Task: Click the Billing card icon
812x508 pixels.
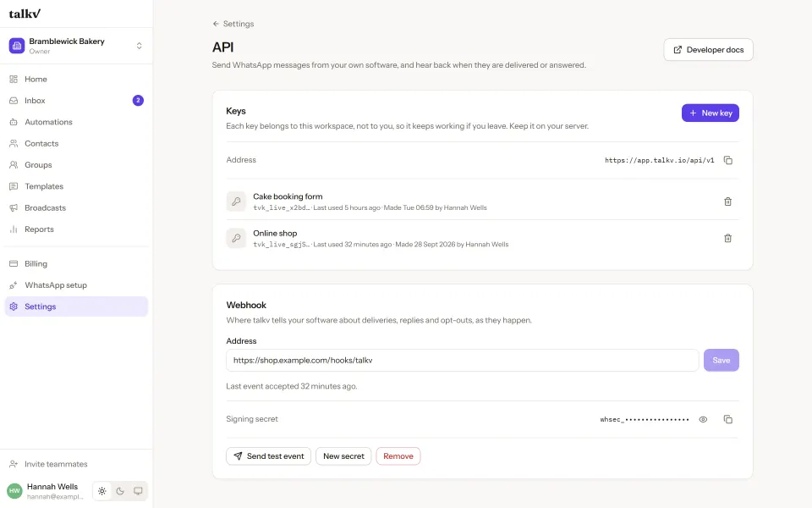Action: coord(14,264)
